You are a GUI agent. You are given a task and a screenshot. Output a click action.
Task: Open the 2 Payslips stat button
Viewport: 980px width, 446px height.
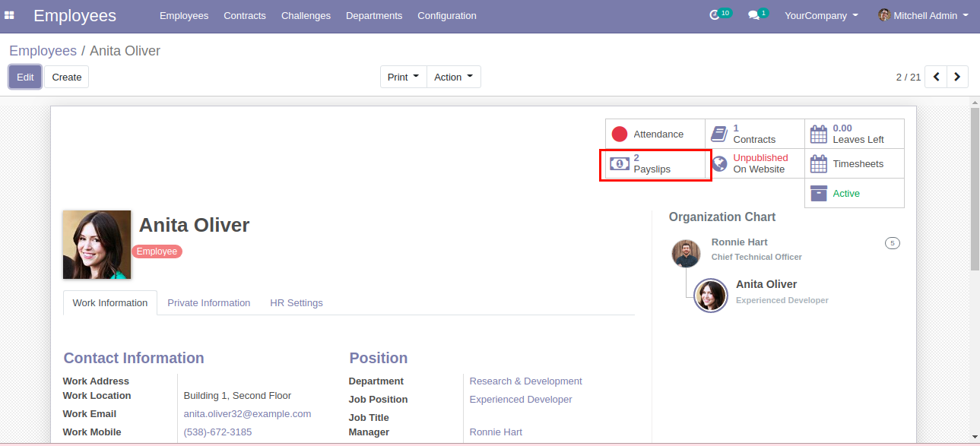click(655, 163)
